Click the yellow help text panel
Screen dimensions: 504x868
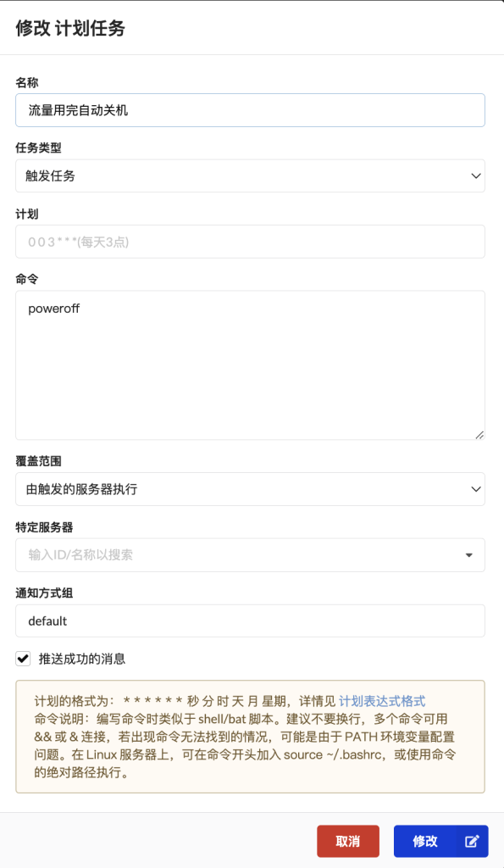click(x=252, y=736)
